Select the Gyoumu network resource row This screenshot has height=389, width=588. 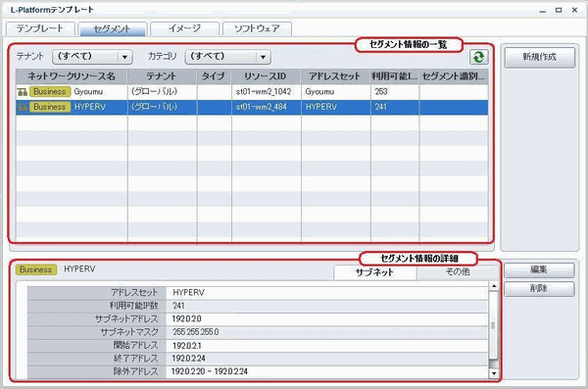(x=252, y=91)
